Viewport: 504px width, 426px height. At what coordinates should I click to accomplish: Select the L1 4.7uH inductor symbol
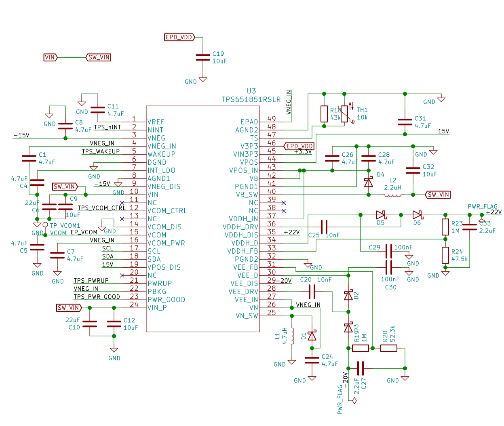tap(292, 336)
